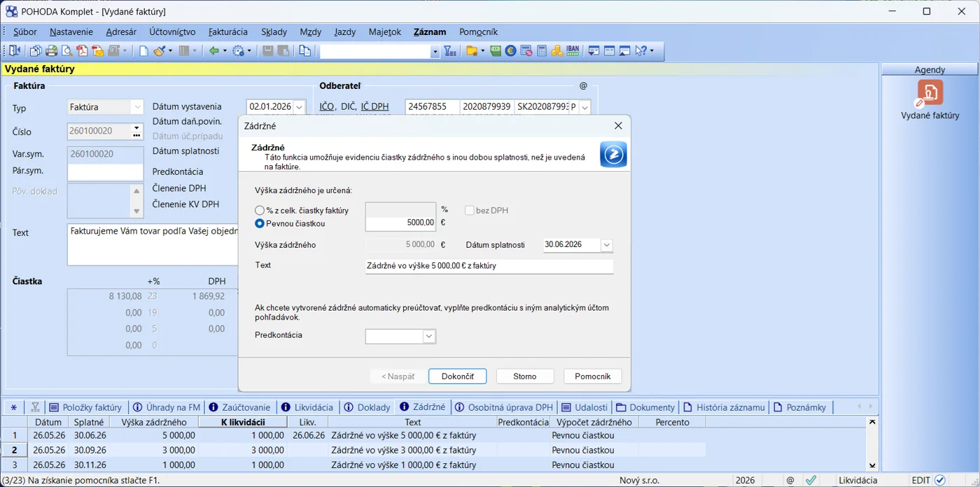Click the 'K likvidácii' column header
980x487 pixels.
pos(243,423)
